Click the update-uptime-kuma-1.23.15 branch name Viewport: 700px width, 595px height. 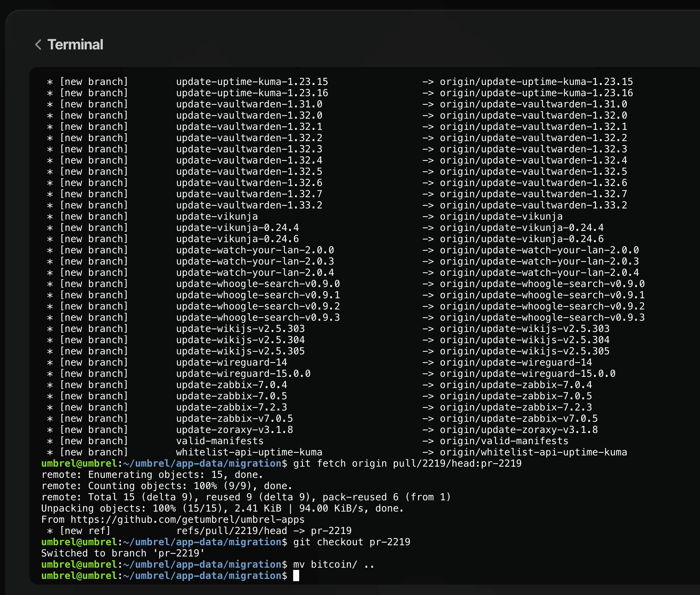[252, 82]
